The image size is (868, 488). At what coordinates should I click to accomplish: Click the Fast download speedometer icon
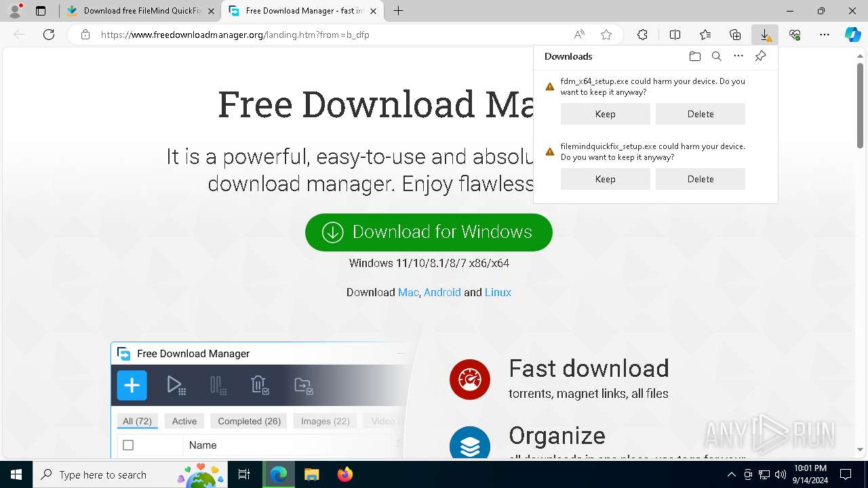[x=469, y=380]
